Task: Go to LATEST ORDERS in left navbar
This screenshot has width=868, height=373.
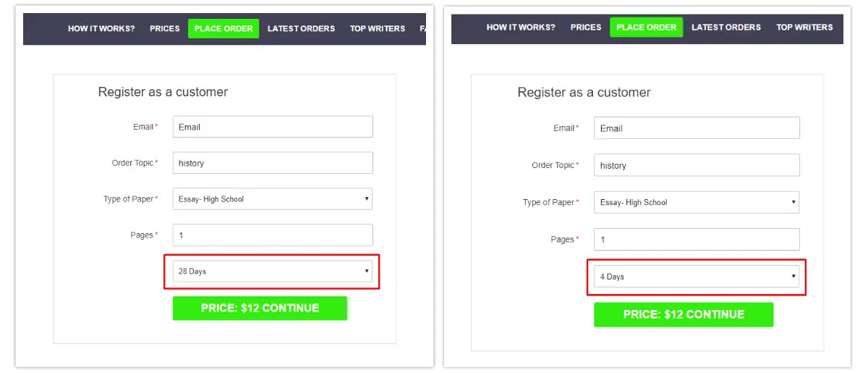Action: tap(301, 29)
